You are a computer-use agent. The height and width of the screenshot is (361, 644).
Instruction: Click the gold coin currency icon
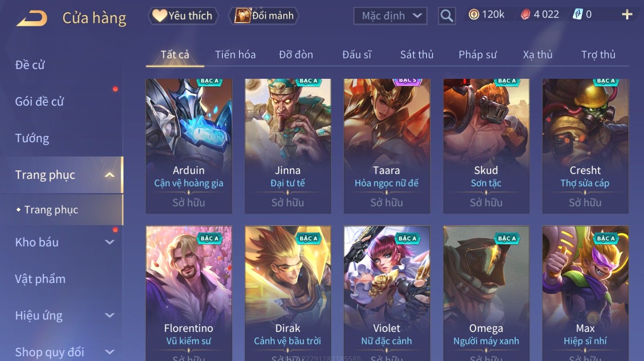474,15
